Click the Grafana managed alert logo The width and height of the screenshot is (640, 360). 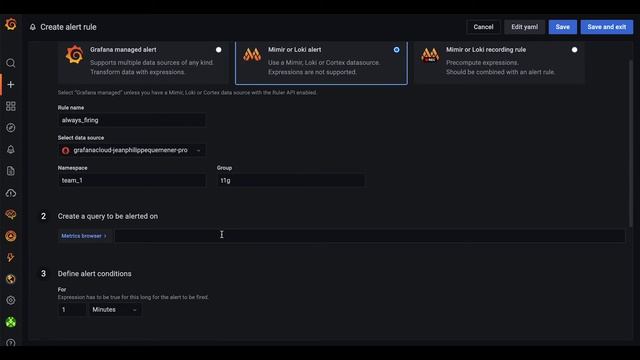coord(75,55)
